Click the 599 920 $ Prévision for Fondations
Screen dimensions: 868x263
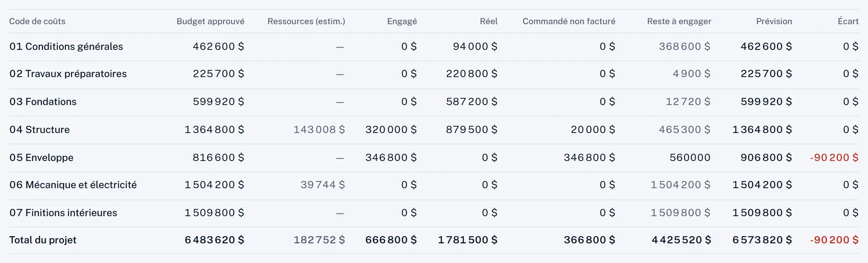tap(766, 102)
